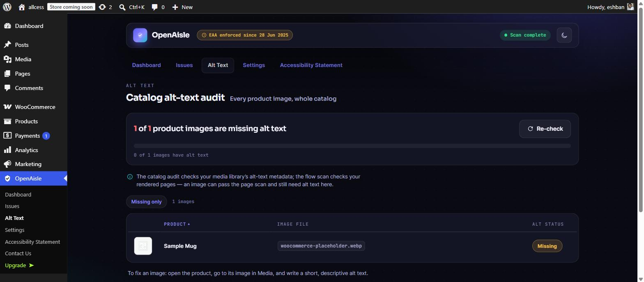Click the clock icon in EAA badge
This screenshot has width=644, height=282.
coord(204,35)
